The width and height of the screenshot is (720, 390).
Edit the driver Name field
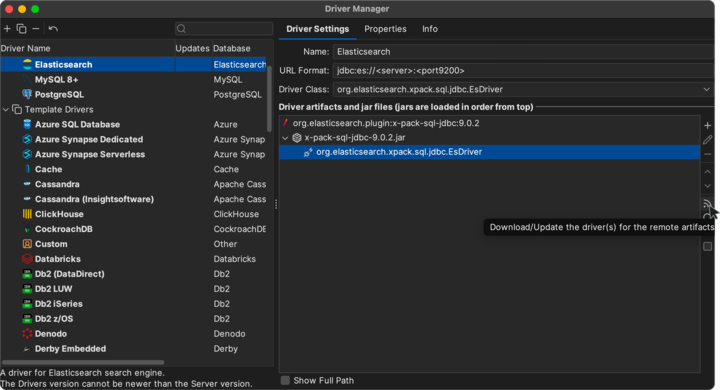(x=523, y=51)
